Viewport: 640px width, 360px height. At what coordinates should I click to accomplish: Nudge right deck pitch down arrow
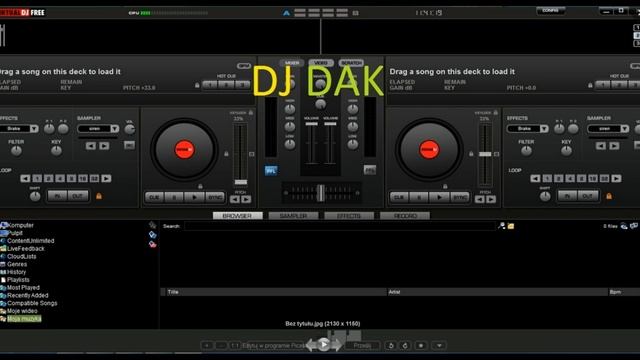click(480, 199)
